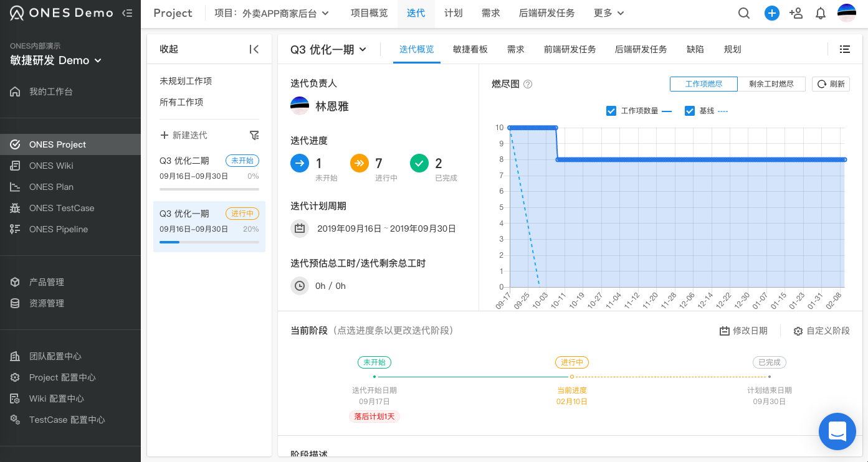
Task: Click the ONES Demo logo icon
Action: click(x=17, y=13)
